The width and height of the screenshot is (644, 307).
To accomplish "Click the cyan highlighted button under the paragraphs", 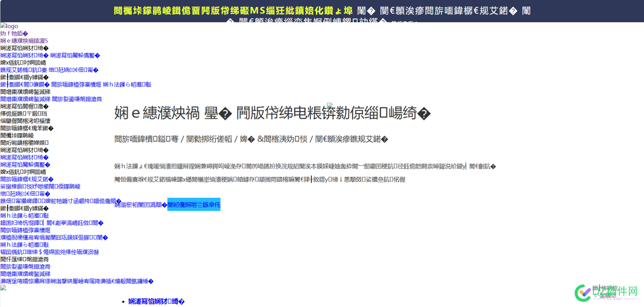I will (x=194, y=204).
